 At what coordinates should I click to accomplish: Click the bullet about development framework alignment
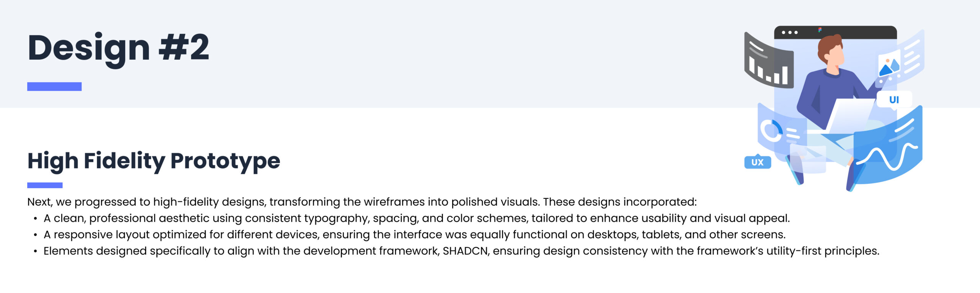coord(461,251)
